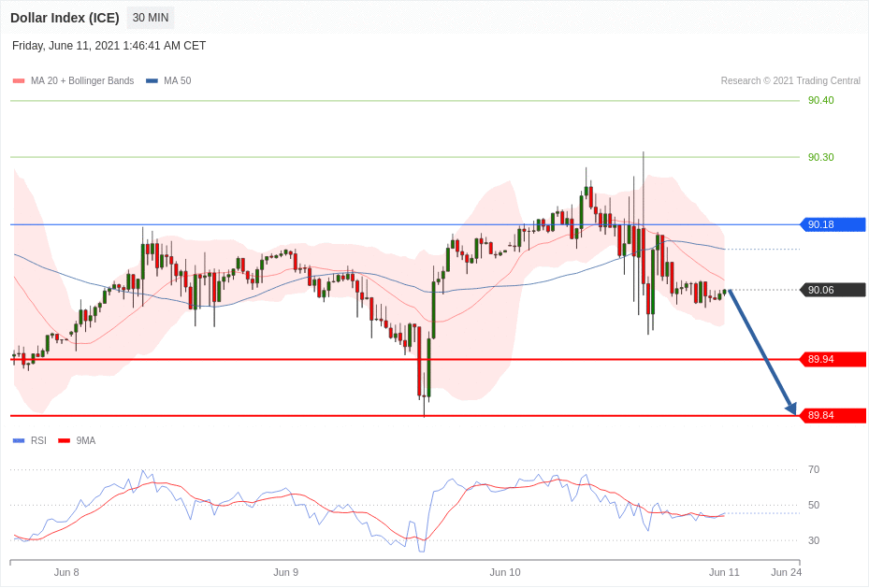869x588 pixels.
Task: Click the 30 MIN timeframe badge
Action: pos(150,18)
